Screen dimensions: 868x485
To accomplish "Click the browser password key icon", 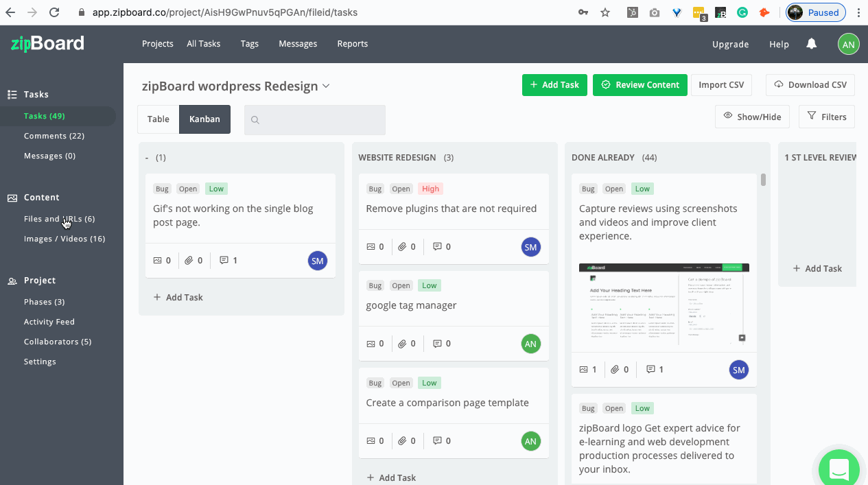I will point(583,12).
